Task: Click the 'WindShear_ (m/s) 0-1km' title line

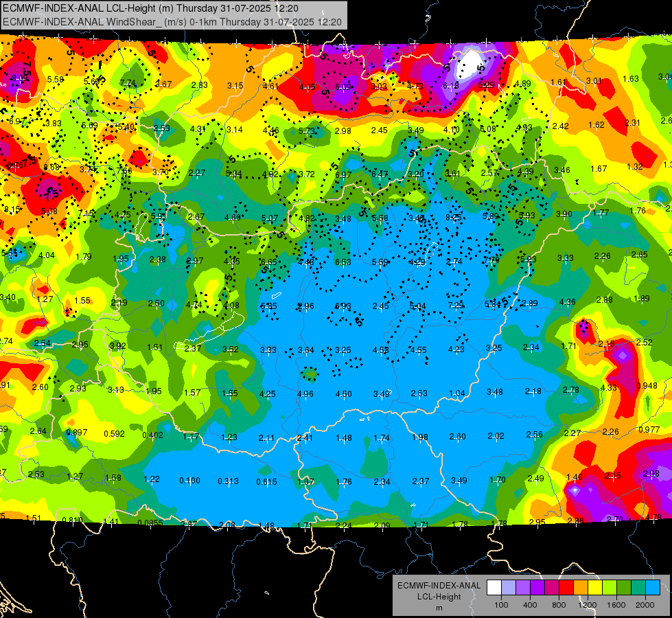Action: [x=172, y=22]
